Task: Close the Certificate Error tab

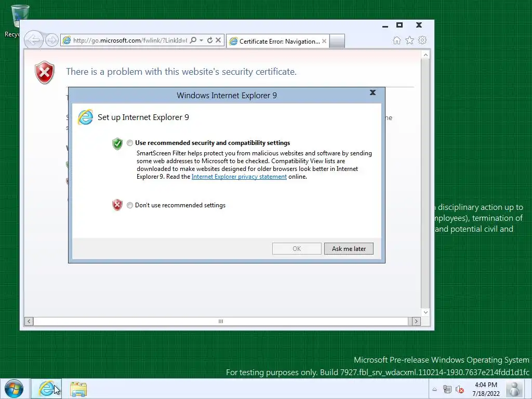Action: point(324,41)
